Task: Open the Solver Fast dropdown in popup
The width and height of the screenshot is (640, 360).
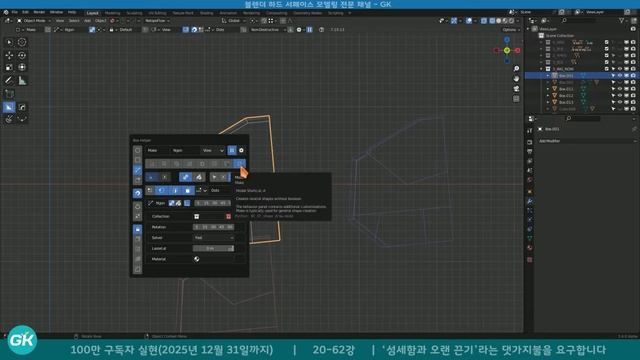Action: [213, 238]
